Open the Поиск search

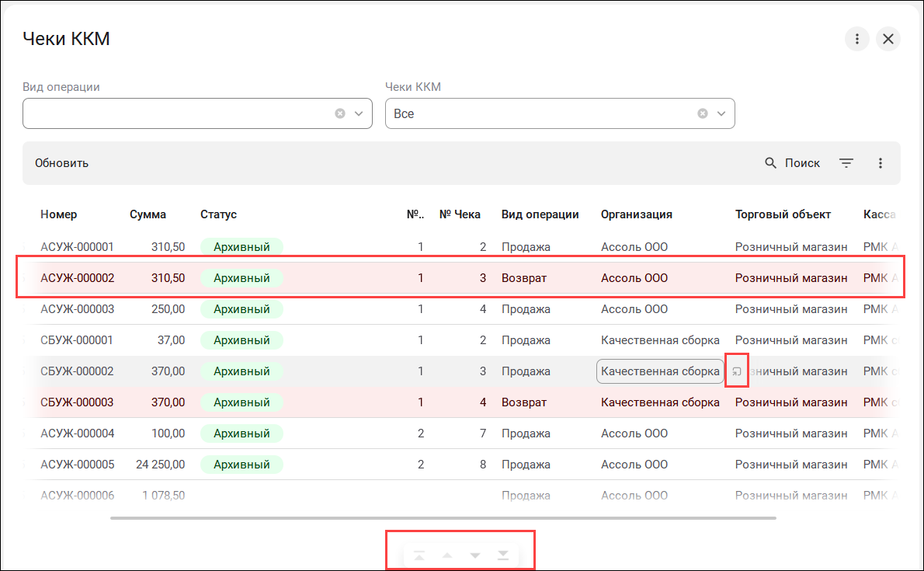[792, 163]
